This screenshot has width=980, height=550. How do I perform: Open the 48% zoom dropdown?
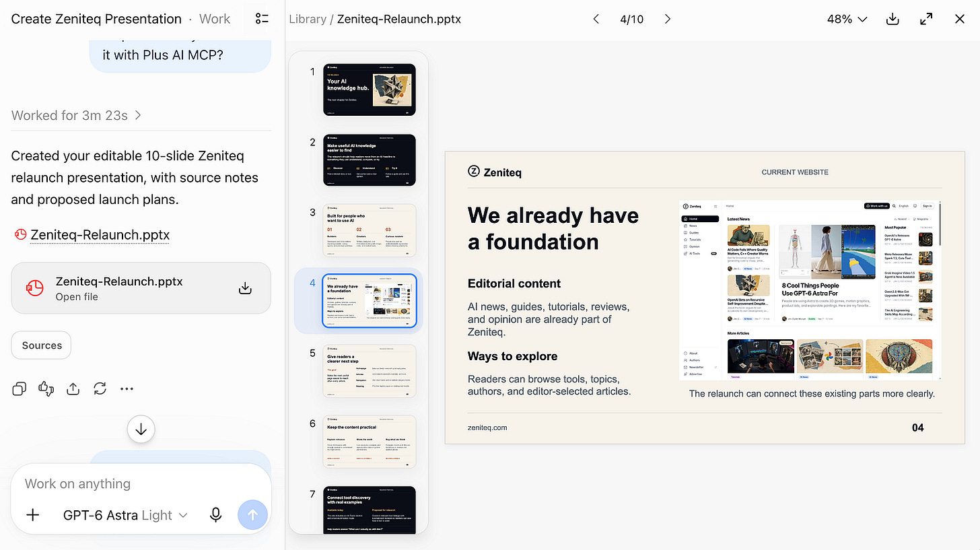(847, 19)
